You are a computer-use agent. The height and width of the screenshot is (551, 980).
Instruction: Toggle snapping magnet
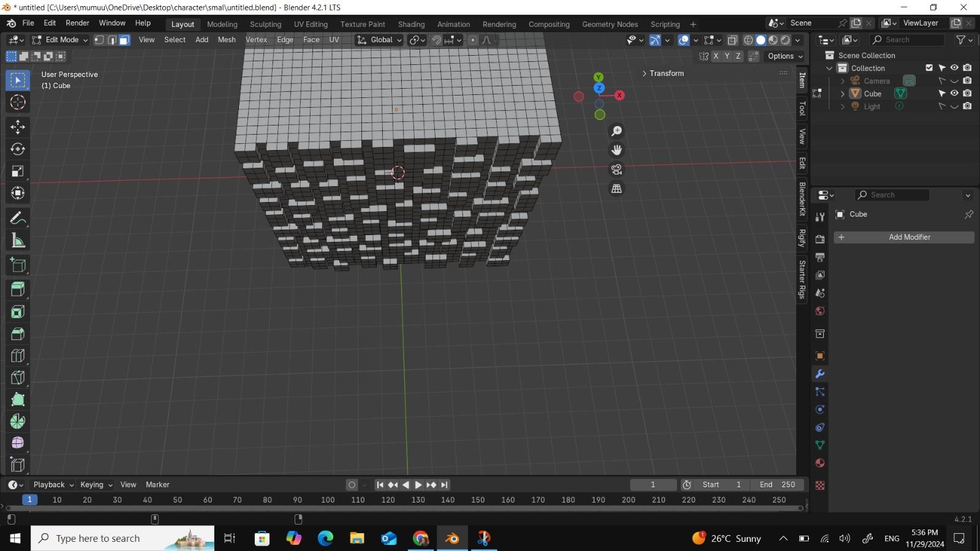point(436,40)
